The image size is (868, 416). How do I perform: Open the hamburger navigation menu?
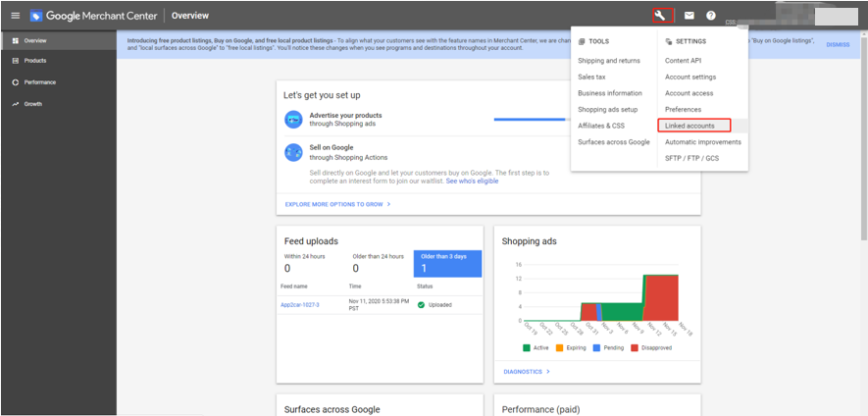coord(16,16)
